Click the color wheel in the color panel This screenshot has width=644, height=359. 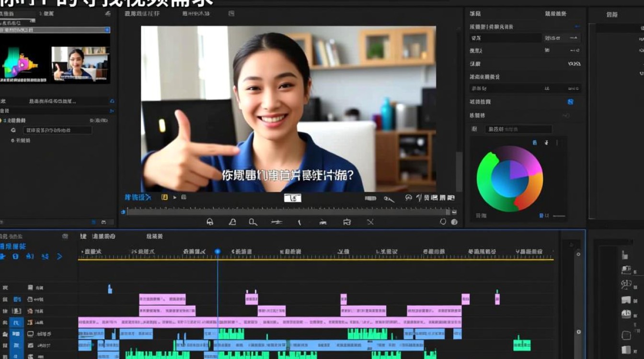510,179
